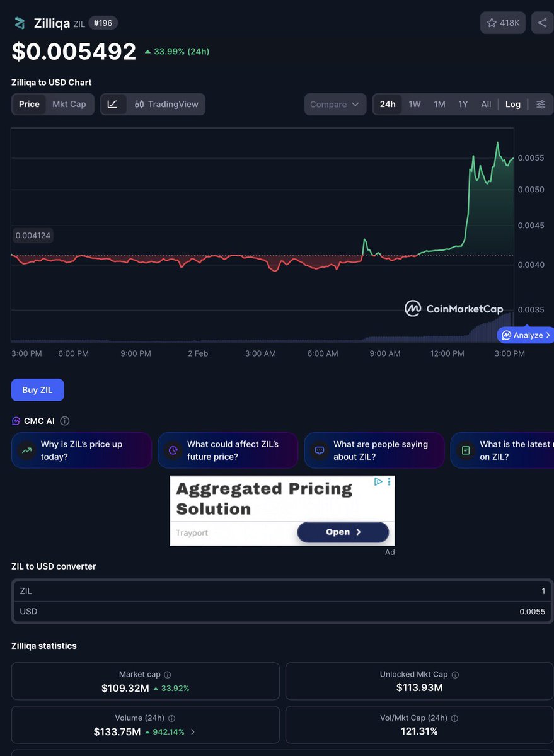Screen dimensions: 554x756
Task: Enable Log scale on the chart
Action: point(512,104)
